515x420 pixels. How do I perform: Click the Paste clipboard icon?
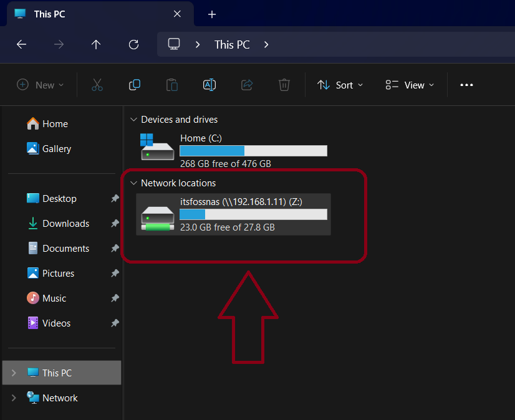pos(171,85)
